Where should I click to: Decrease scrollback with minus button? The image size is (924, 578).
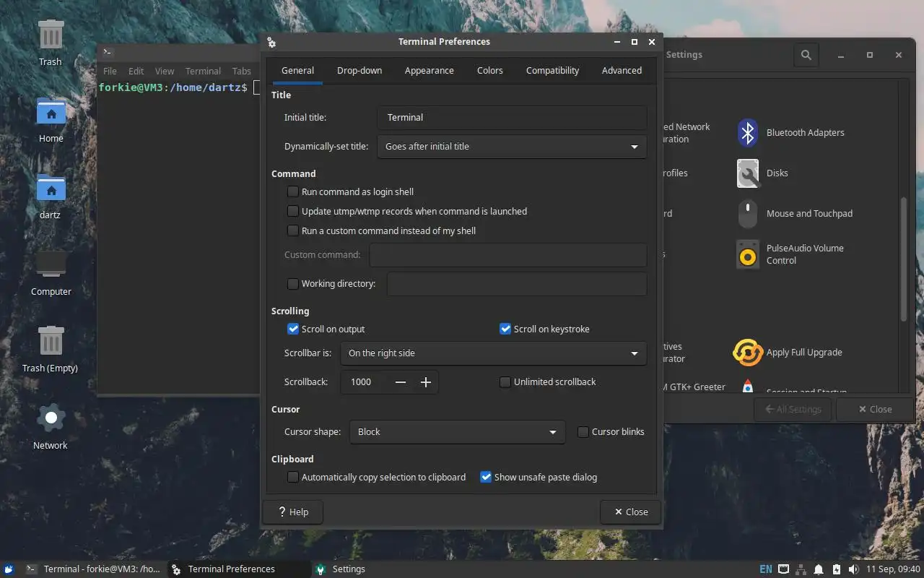[401, 382]
